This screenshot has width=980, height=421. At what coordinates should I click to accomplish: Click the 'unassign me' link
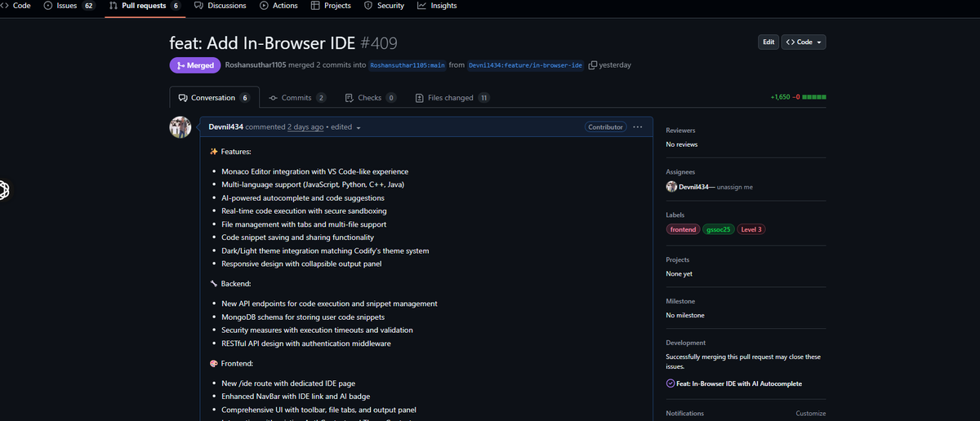click(734, 187)
